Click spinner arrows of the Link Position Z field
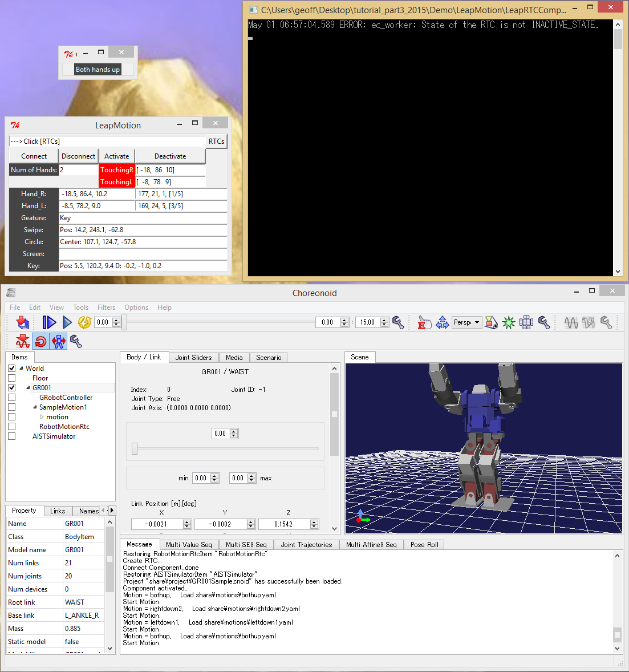This screenshot has width=629, height=672. [x=314, y=524]
